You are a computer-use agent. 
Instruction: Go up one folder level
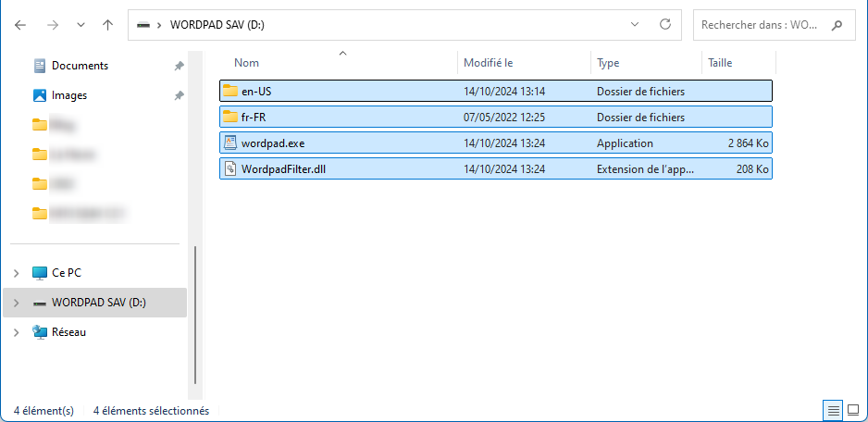(108, 25)
